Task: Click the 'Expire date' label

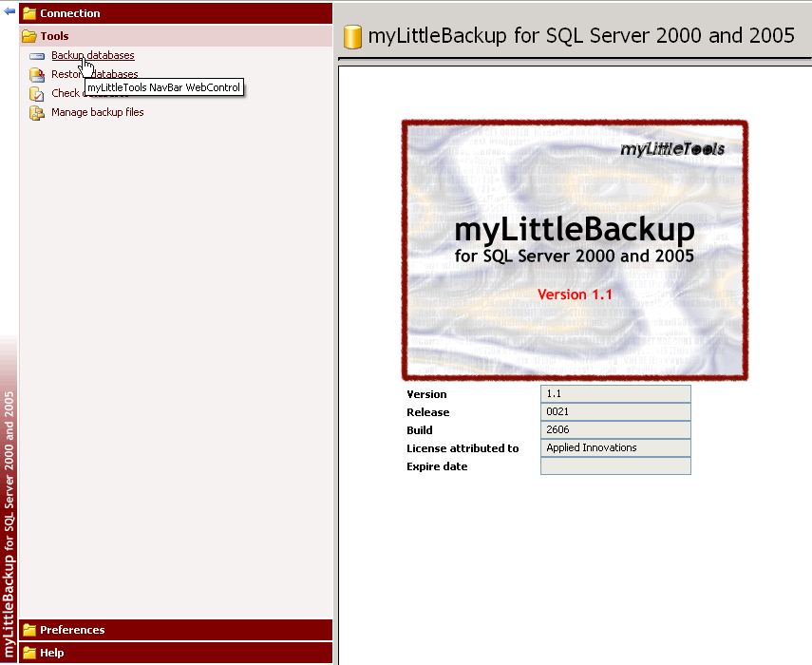Action: pos(437,466)
